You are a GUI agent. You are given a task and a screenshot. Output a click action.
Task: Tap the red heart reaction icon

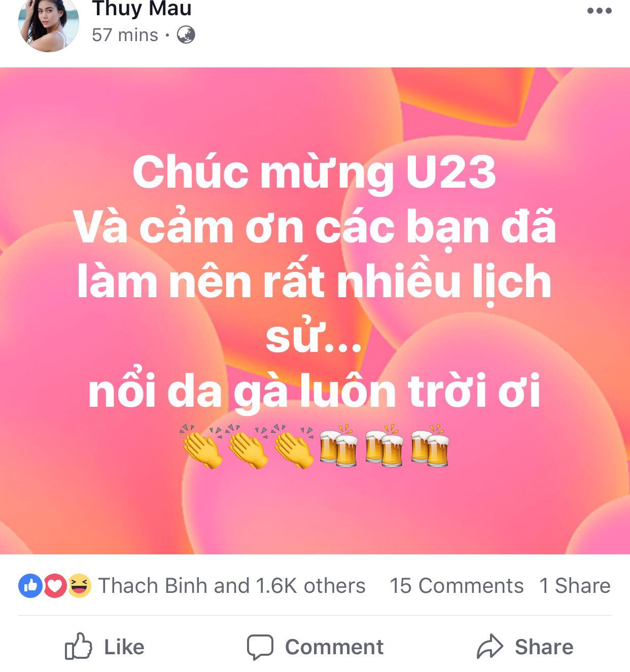click(x=55, y=586)
